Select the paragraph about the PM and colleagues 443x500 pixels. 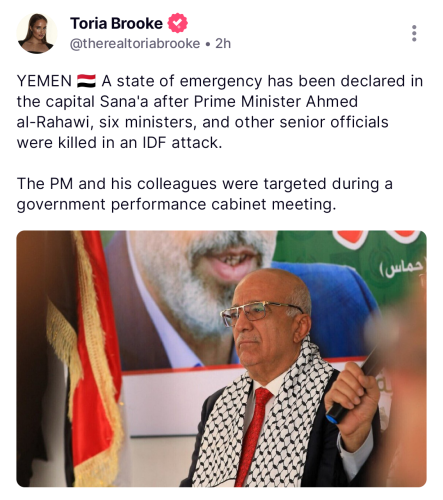tap(205, 194)
